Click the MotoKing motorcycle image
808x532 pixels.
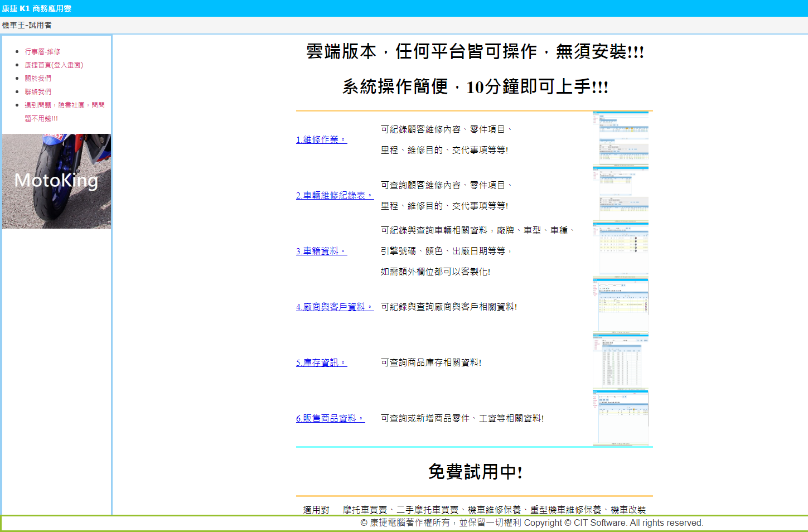(56, 181)
